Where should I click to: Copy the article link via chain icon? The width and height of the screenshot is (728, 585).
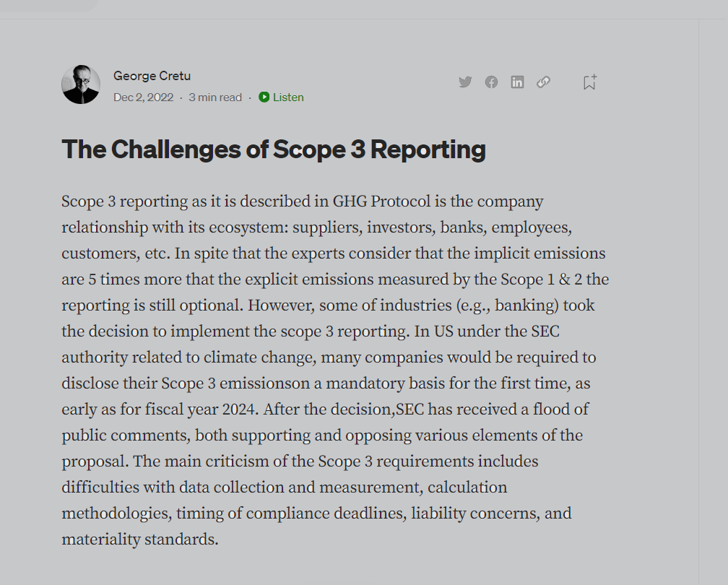point(543,82)
